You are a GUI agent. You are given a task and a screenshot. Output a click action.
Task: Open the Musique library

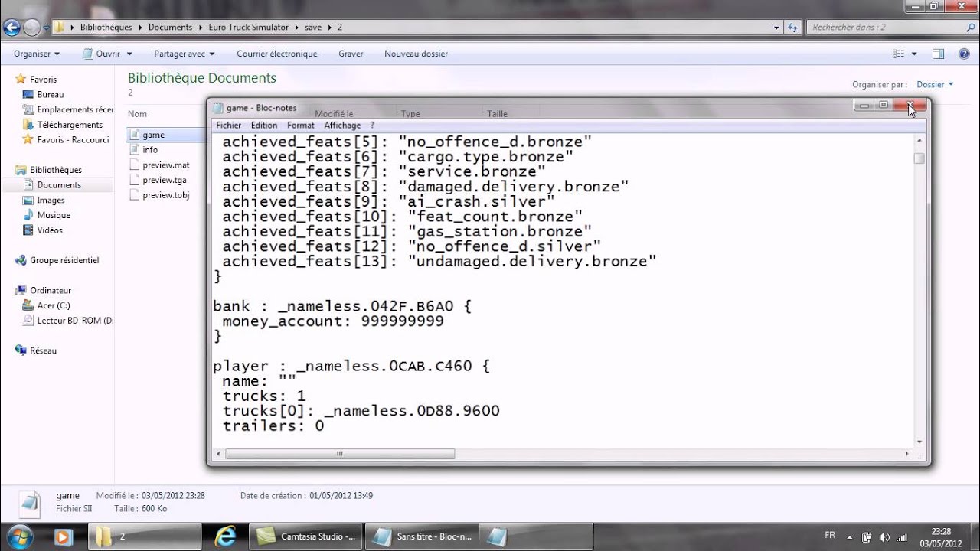(54, 215)
